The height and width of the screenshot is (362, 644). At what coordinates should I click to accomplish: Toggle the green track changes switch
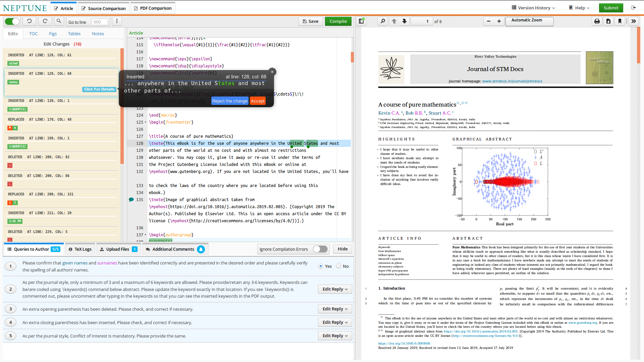pos(12,21)
